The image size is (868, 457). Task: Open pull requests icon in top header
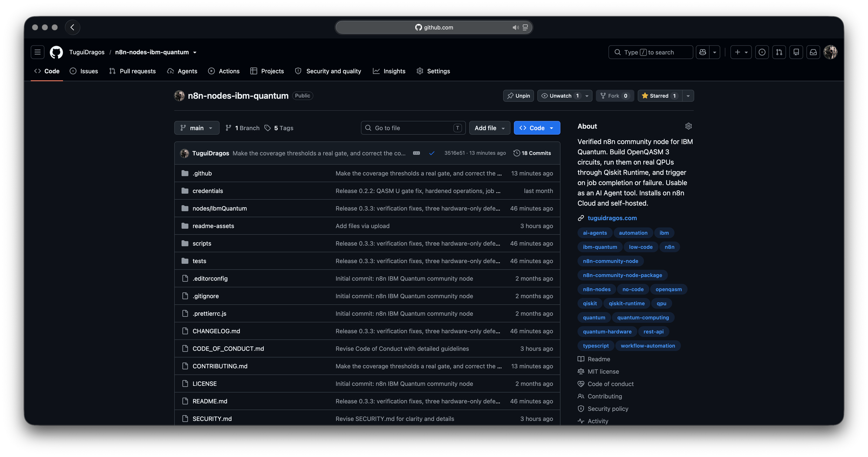[779, 52]
